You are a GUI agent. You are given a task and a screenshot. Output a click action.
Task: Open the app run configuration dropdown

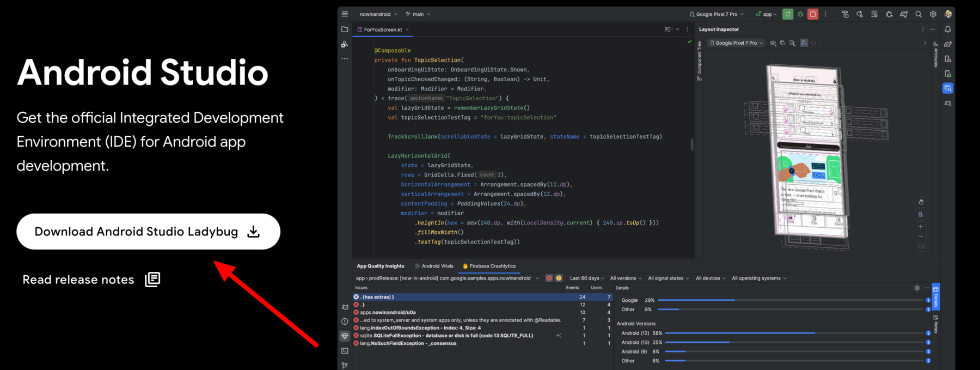767,14
